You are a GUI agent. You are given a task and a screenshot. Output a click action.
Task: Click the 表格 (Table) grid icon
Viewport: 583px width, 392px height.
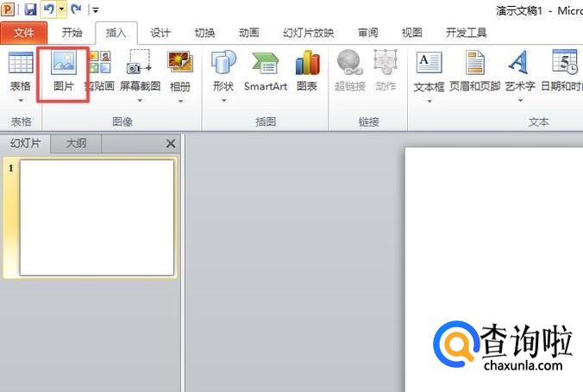coord(21,63)
